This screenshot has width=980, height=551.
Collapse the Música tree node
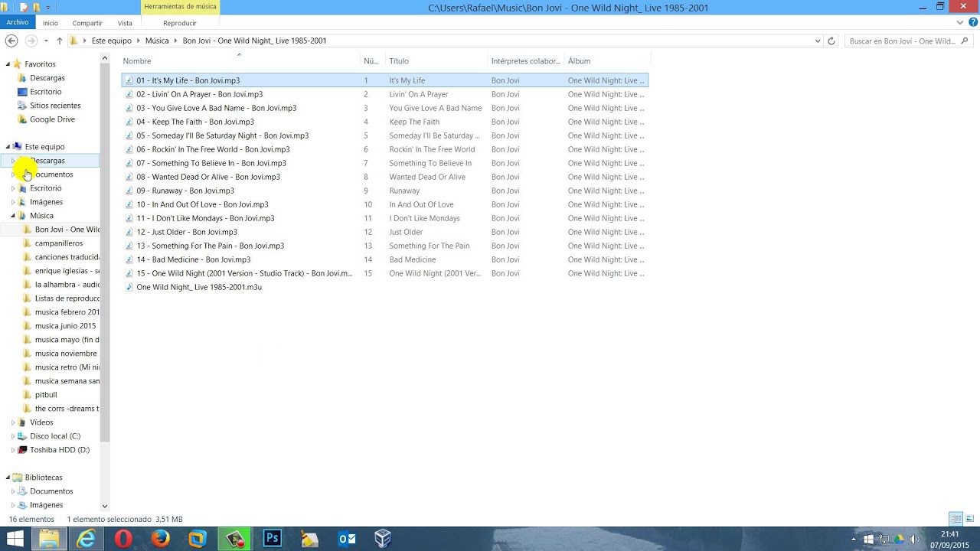coord(13,216)
